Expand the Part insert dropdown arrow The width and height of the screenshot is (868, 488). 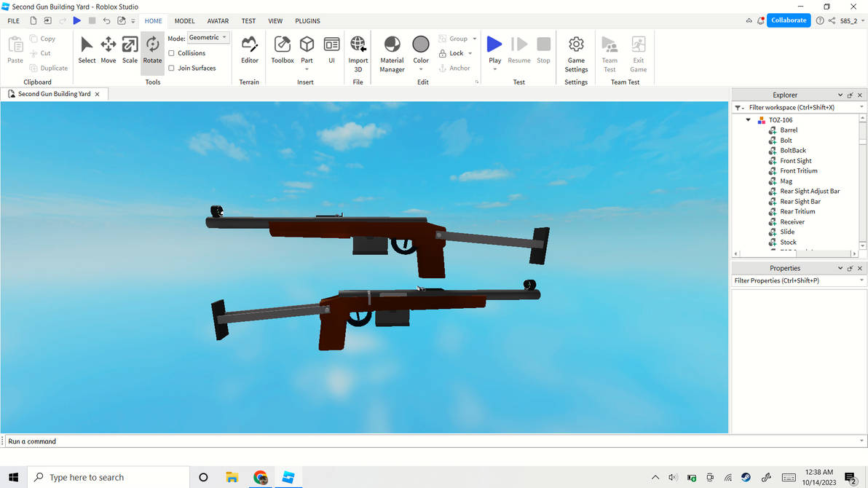click(x=307, y=69)
